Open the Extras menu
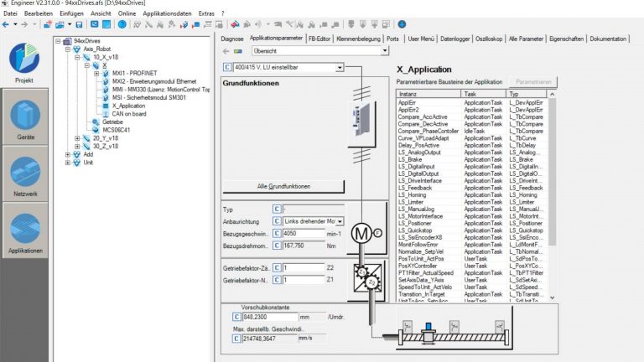Viewport: 644px width, 362px height. tap(206, 13)
